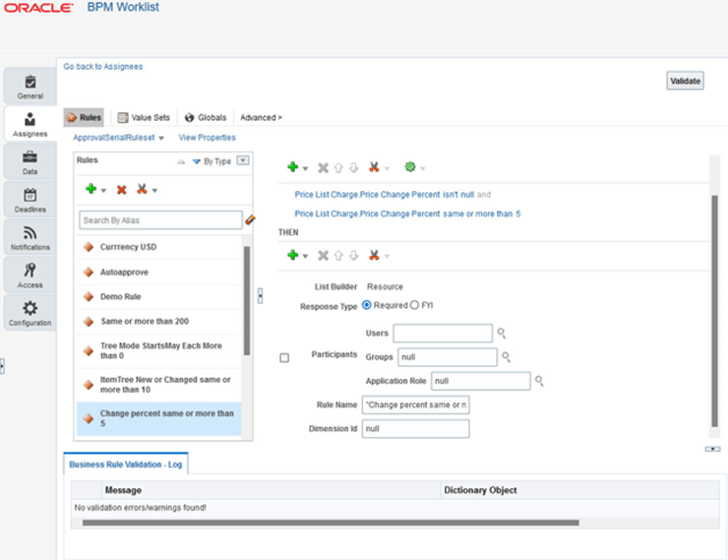The height and width of the screenshot is (560, 728).
Task: Open add-action dropdown arrow in THEN toolbar
Action: (x=305, y=256)
